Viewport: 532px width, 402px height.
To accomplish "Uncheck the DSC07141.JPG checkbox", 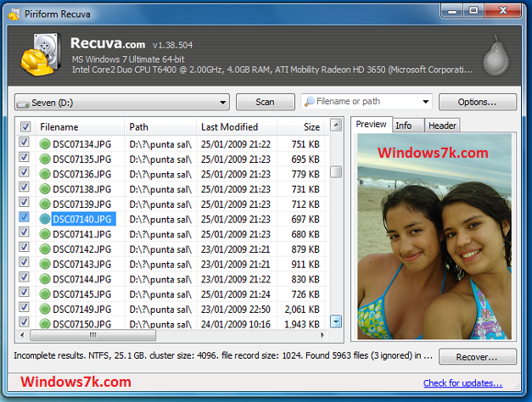I will (24, 232).
